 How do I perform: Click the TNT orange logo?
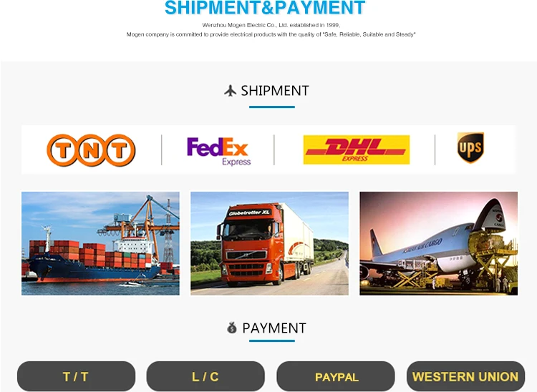[91, 150]
